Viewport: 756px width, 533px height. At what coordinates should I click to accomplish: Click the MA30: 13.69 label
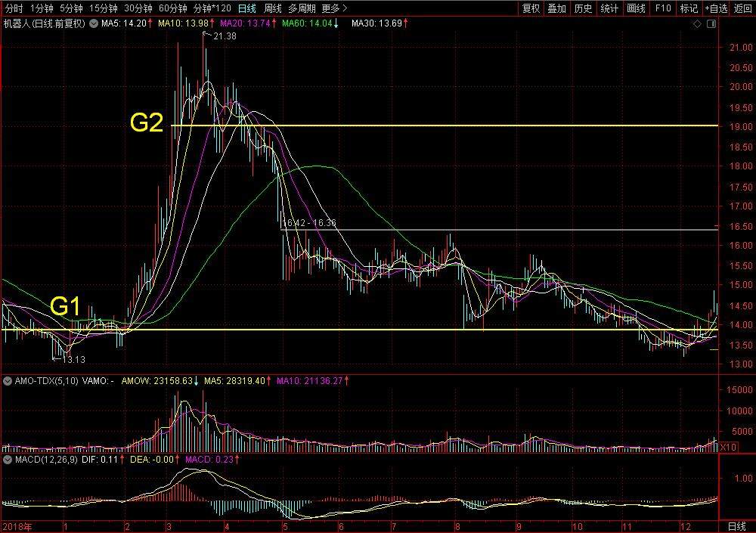coord(380,23)
